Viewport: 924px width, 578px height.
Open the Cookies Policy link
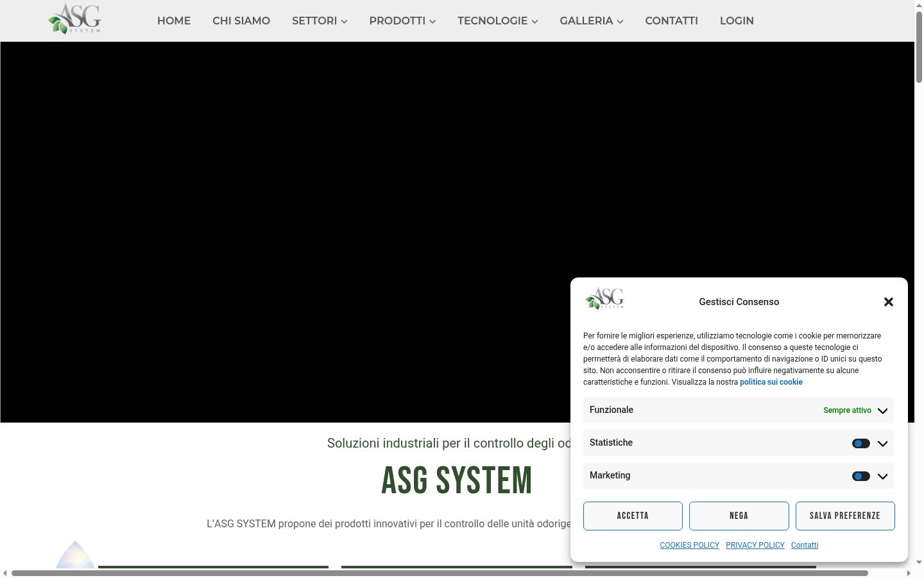click(x=690, y=545)
